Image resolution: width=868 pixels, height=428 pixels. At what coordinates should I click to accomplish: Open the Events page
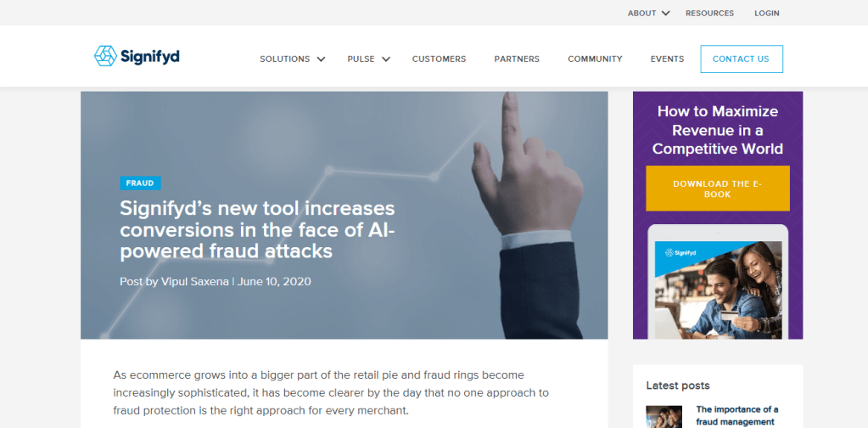[x=667, y=59]
